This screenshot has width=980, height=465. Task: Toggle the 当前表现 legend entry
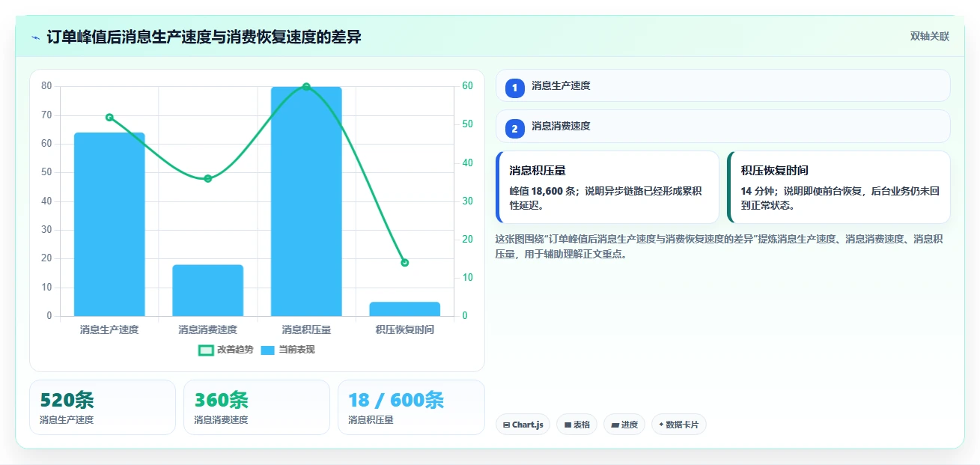[288, 350]
